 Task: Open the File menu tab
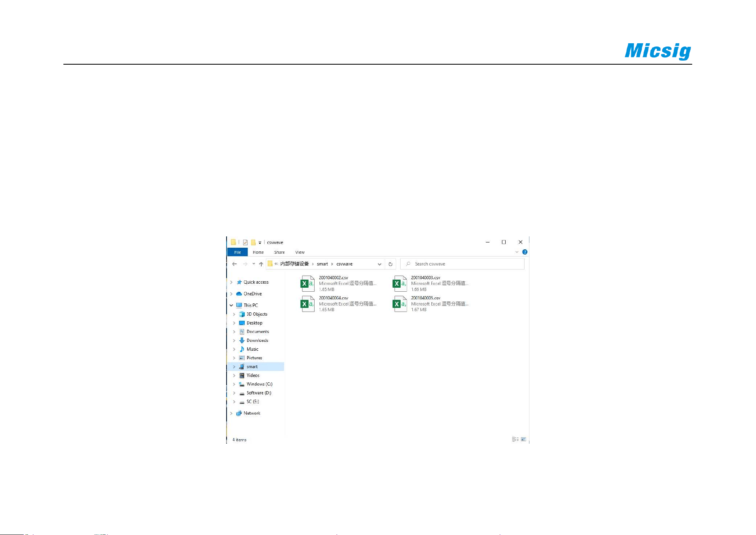(x=237, y=252)
